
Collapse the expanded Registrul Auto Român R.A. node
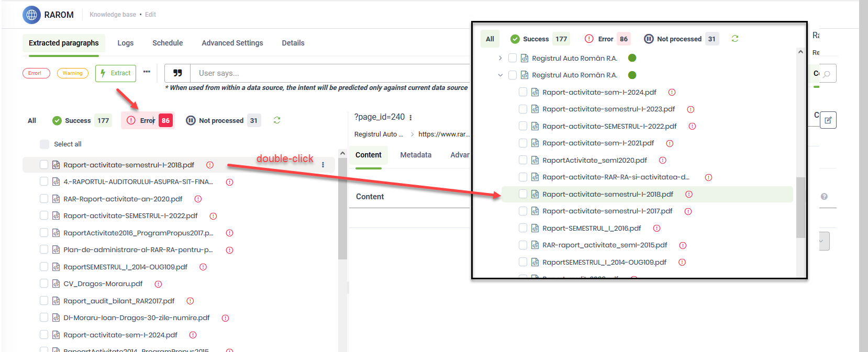pos(500,75)
